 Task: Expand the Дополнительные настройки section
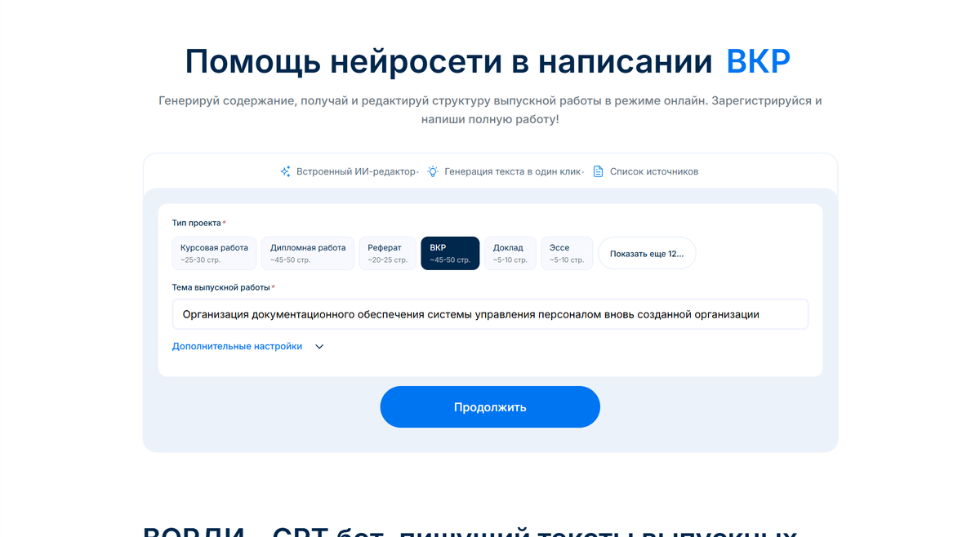(x=237, y=346)
